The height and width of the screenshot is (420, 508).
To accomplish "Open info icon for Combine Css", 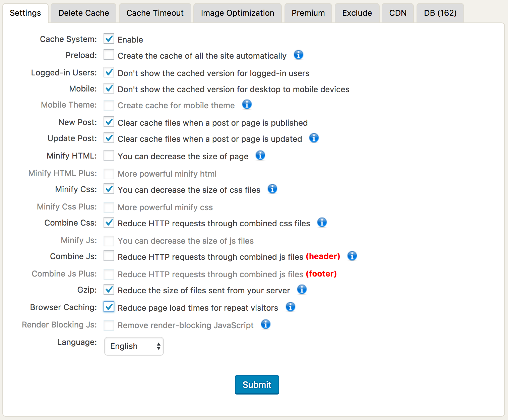I will [x=322, y=223].
